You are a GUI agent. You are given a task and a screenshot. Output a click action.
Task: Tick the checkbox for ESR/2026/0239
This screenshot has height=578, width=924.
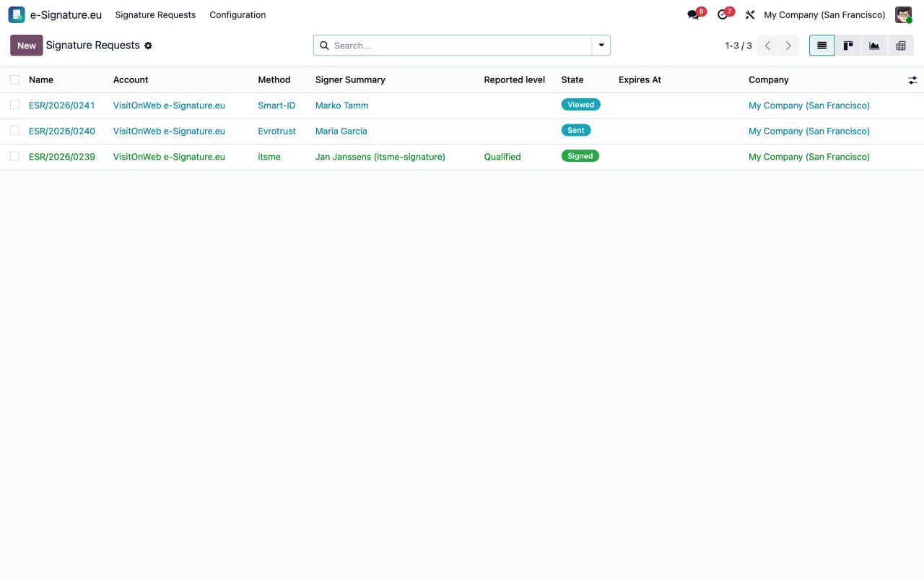click(x=14, y=156)
